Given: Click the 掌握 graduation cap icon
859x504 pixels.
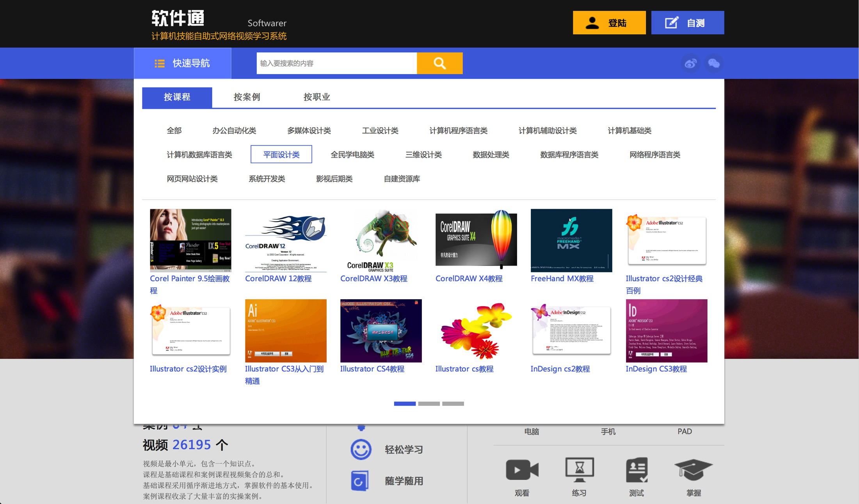Looking at the screenshot, I should click(693, 469).
